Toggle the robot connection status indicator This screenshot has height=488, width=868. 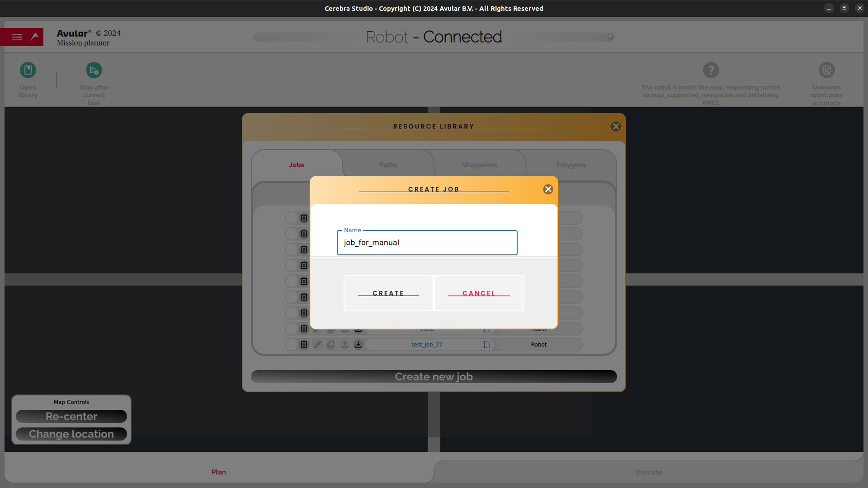610,37
